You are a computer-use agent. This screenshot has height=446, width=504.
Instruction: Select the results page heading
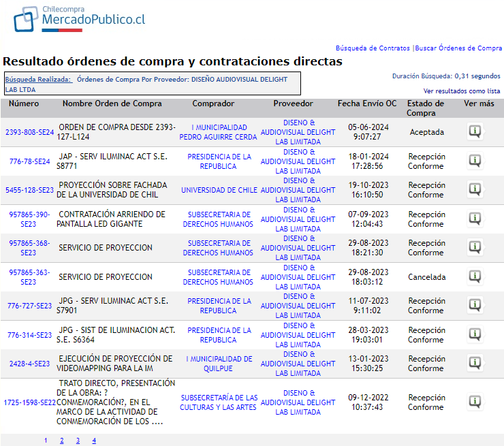click(x=172, y=61)
